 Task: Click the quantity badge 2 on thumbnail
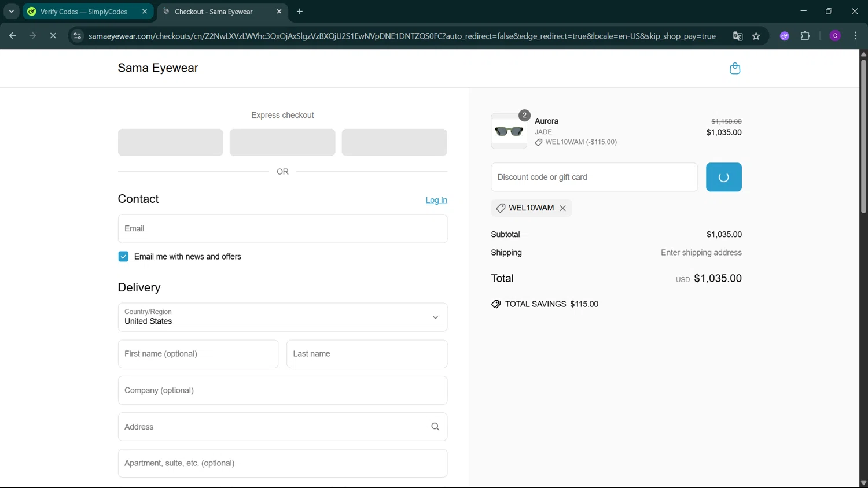click(524, 115)
